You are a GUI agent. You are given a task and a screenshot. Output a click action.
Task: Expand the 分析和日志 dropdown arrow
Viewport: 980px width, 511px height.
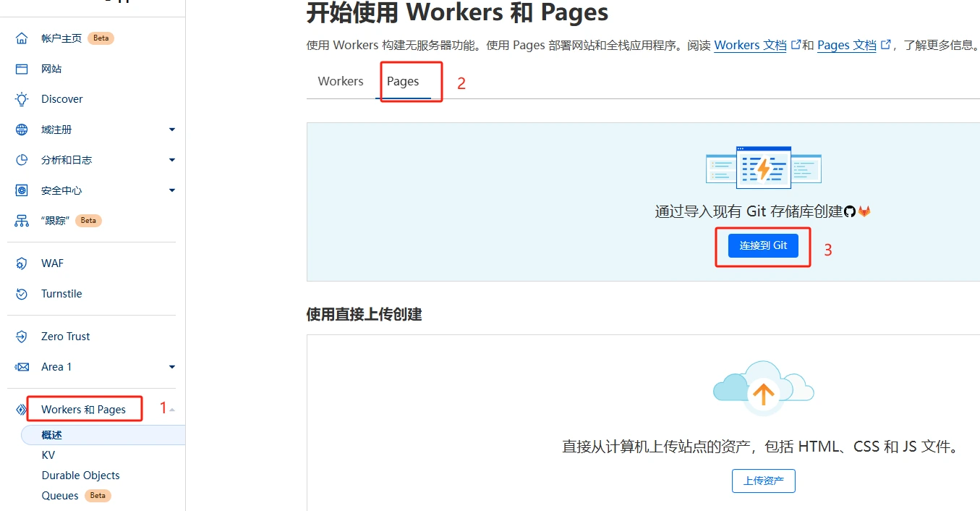click(172, 160)
